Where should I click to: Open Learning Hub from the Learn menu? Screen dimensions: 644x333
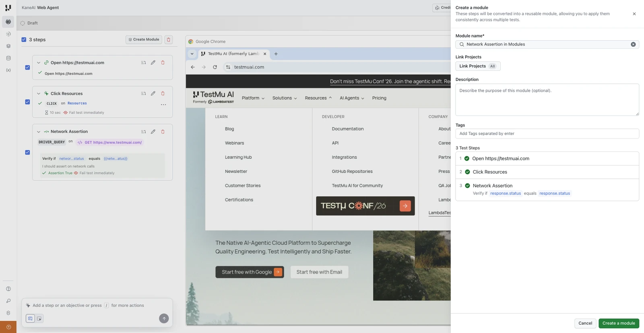click(238, 157)
